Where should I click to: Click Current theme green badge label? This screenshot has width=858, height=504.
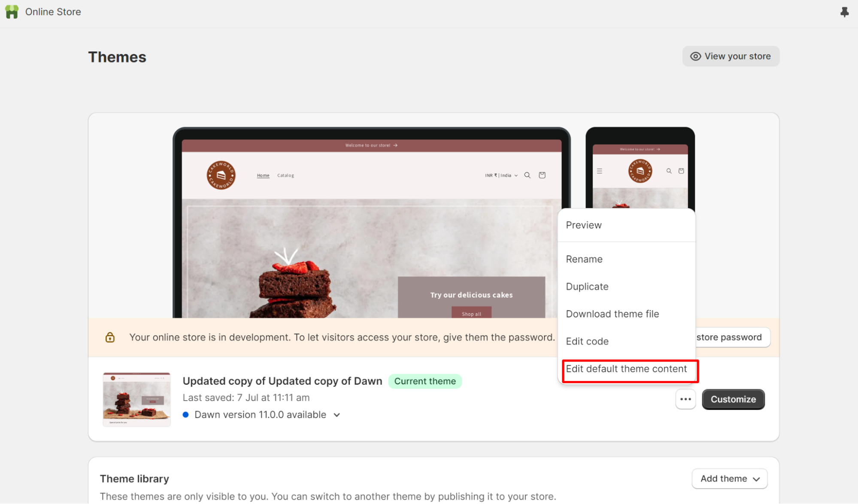pyautogui.click(x=425, y=380)
